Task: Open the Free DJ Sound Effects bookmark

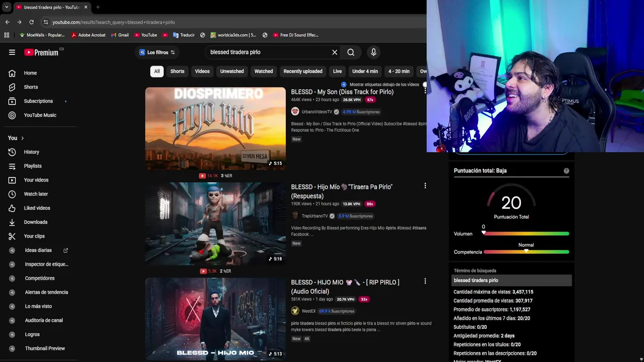Action: (x=296, y=35)
